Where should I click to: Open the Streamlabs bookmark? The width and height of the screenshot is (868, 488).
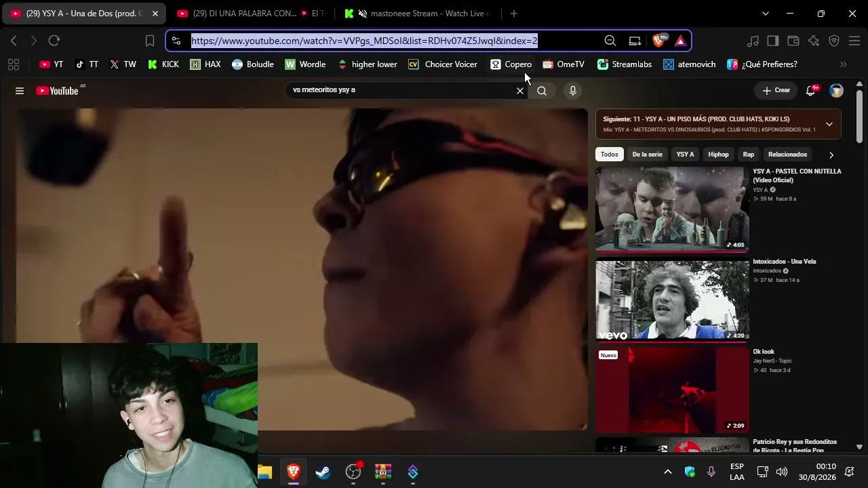point(625,64)
